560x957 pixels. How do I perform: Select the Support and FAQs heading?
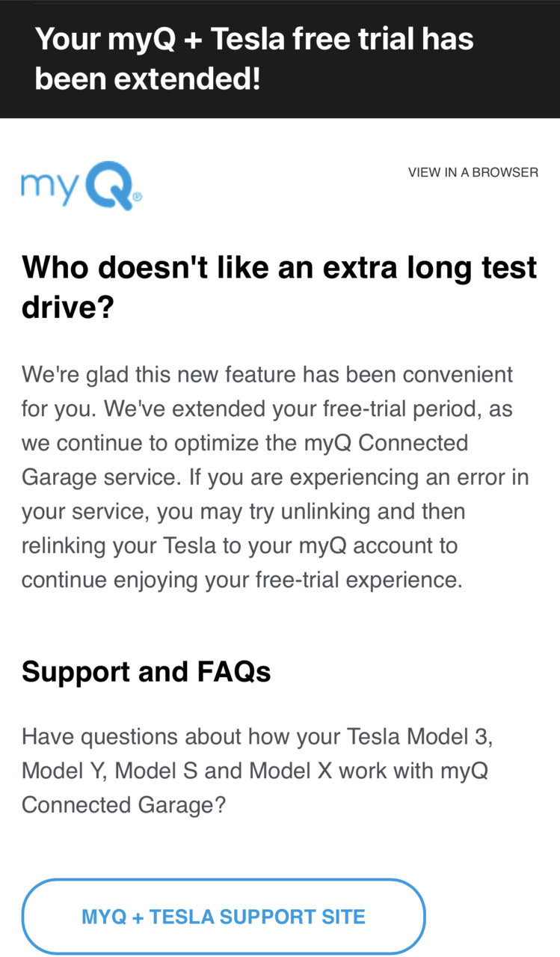click(x=146, y=672)
